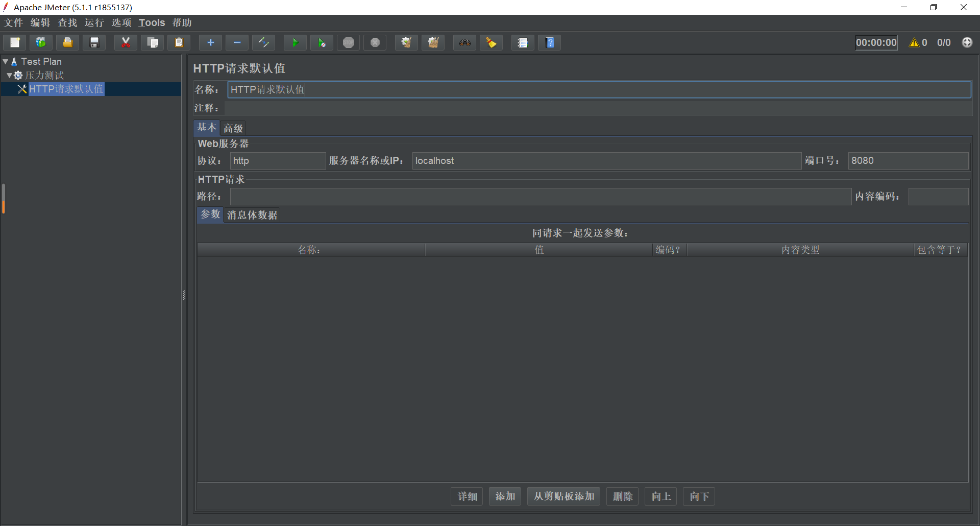The width and height of the screenshot is (980, 526).
Task: Switch to the 基本 tab
Action: tap(207, 128)
